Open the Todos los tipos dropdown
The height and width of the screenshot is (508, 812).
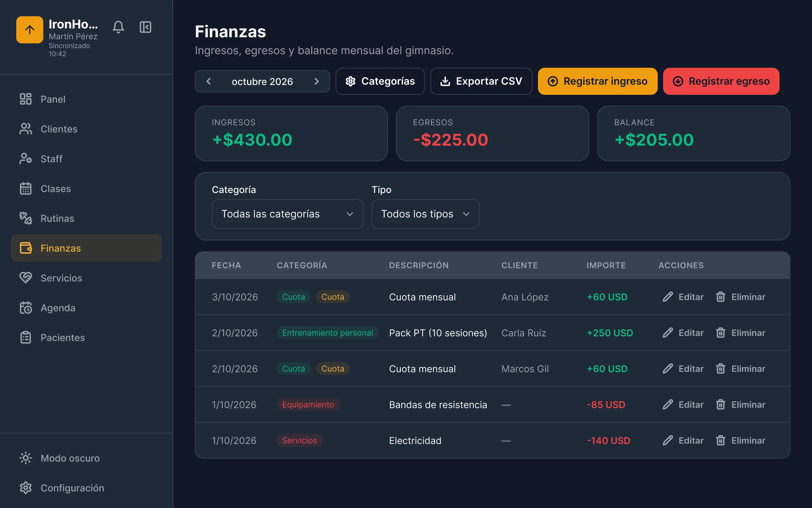point(425,214)
